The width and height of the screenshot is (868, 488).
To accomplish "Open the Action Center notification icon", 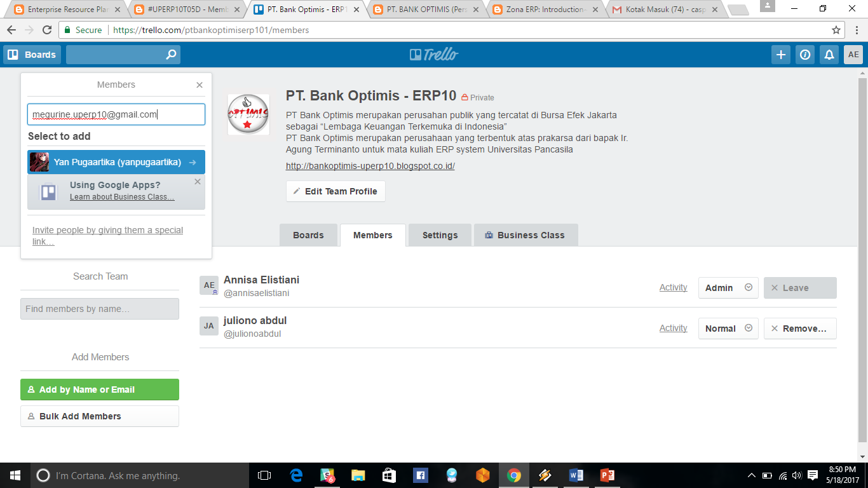I will click(x=812, y=475).
